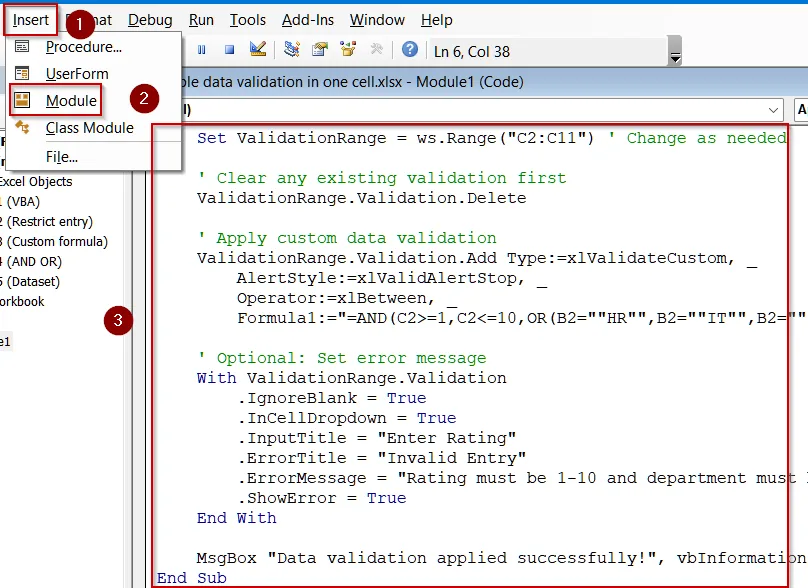Viewport: 808px width, 588px height.
Task: Open Properties Window toolbar icon
Action: click(319, 49)
